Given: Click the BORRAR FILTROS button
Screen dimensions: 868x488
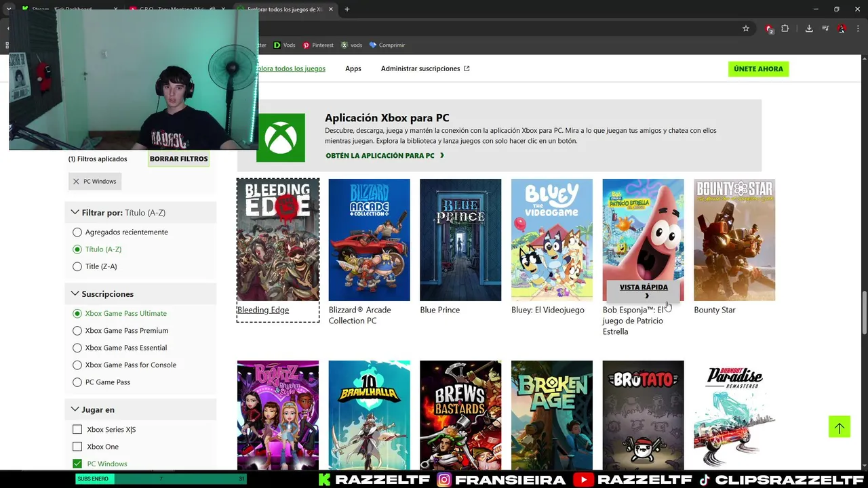Looking at the screenshot, I should (x=179, y=159).
